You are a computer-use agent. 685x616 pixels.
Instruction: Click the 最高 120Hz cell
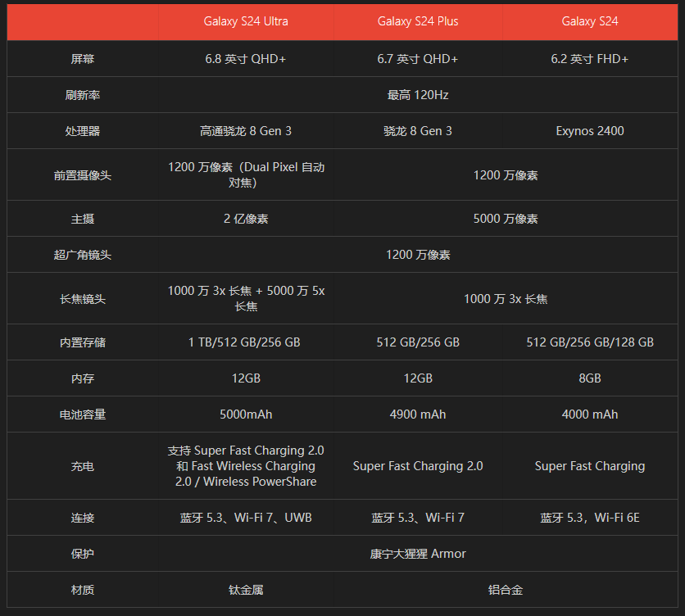[418, 95]
